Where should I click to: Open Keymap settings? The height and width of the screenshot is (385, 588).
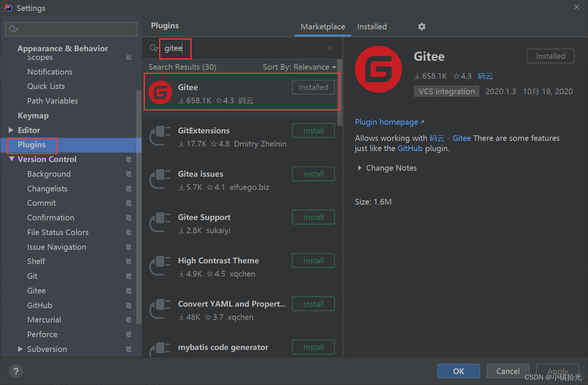33,116
